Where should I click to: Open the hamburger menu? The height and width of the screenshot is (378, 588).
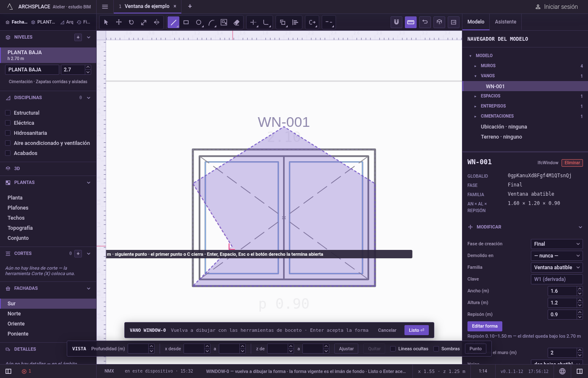pos(105,7)
